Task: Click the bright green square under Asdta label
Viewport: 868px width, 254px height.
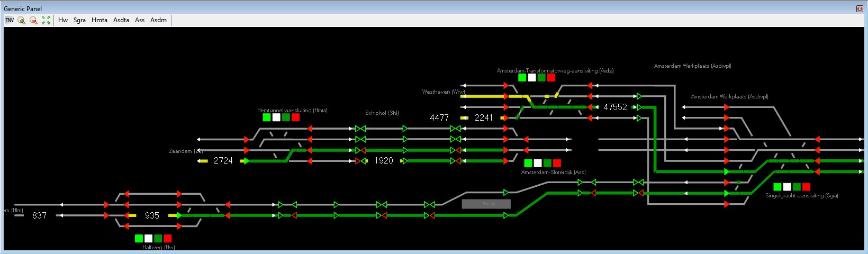Action: (x=522, y=78)
